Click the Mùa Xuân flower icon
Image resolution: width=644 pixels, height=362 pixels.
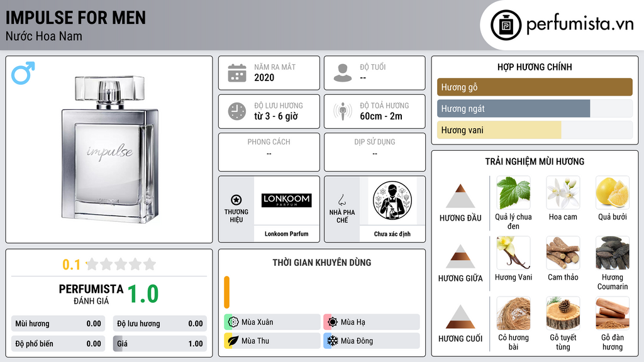coord(233,322)
